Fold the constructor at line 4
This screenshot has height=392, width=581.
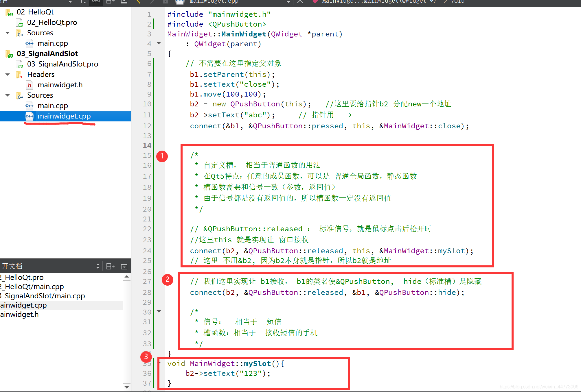(159, 43)
